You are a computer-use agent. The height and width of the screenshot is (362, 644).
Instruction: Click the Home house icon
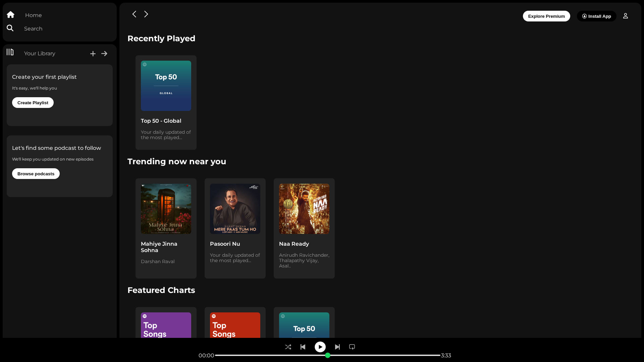[10, 15]
